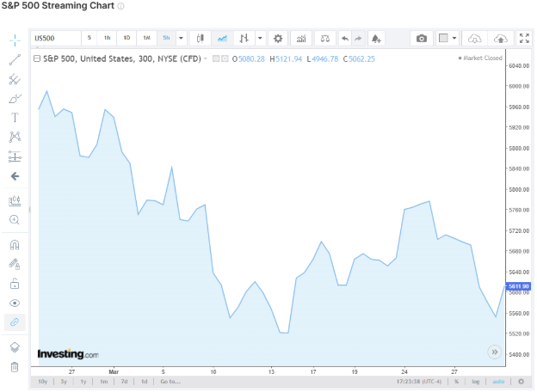The height and width of the screenshot is (392, 537).
Task: Click the save chart cloud upload icon
Action: (x=500, y=39)
